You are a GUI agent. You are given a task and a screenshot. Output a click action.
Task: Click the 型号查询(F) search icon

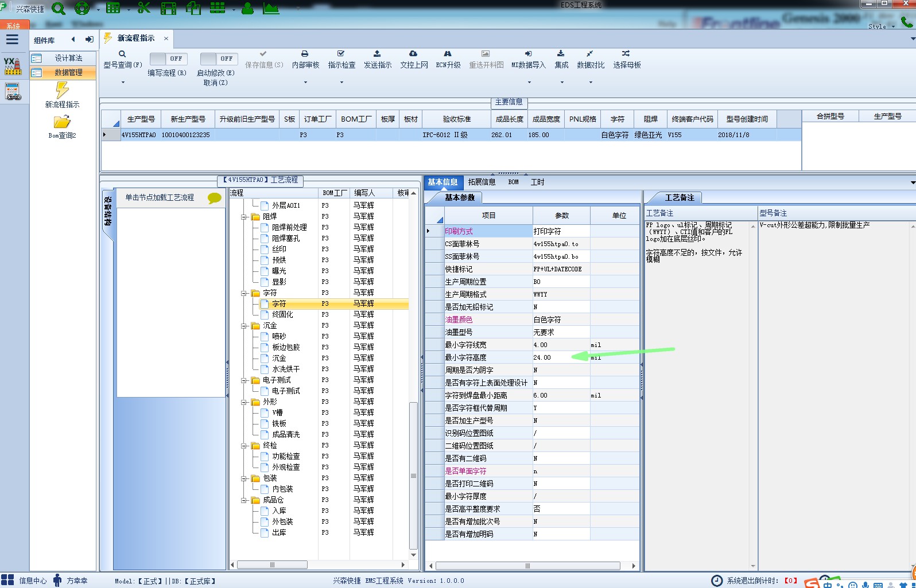pyautogui.click(x=122, y=54)
